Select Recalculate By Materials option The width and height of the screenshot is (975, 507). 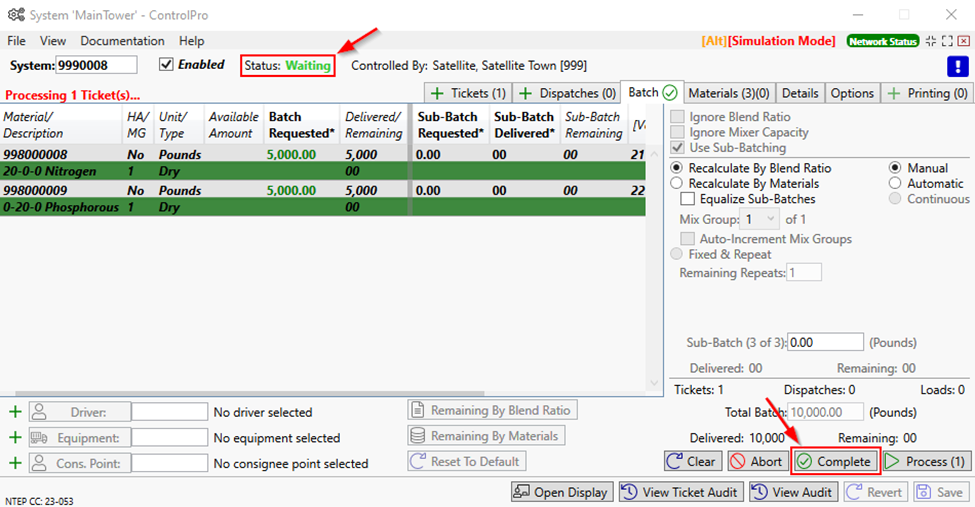pos(678,184)
